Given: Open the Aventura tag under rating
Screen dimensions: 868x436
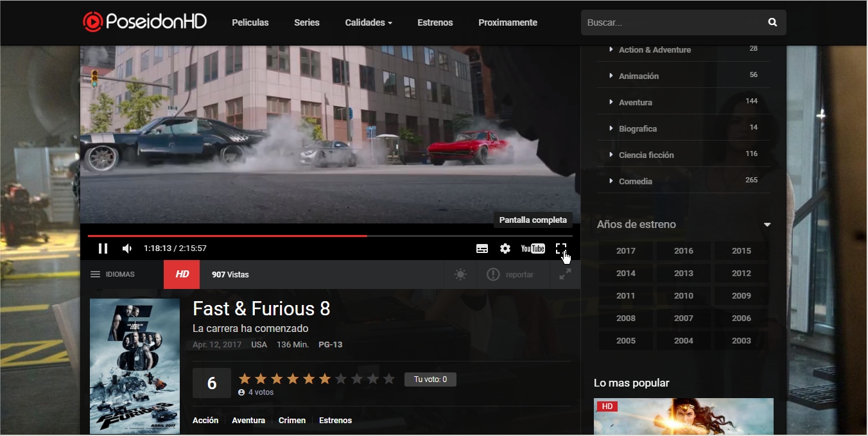Looking at the screenshot, I should point(248,421).
